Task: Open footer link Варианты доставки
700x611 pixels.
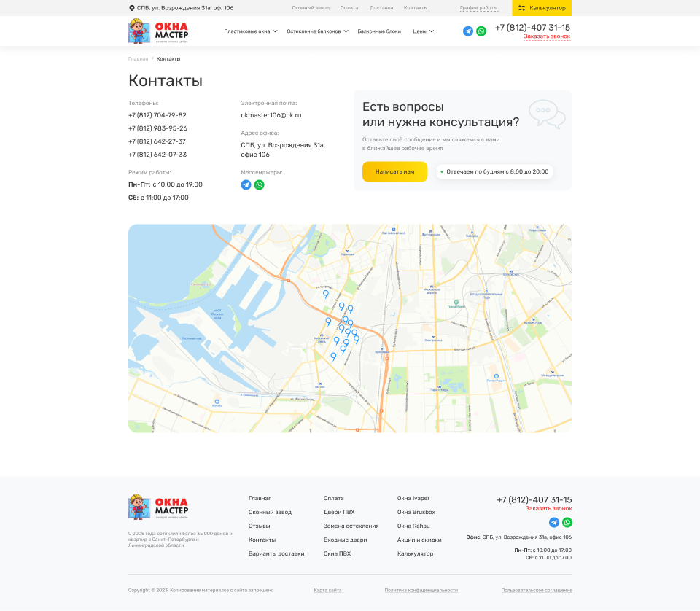Action: click(x=276, y=553)
